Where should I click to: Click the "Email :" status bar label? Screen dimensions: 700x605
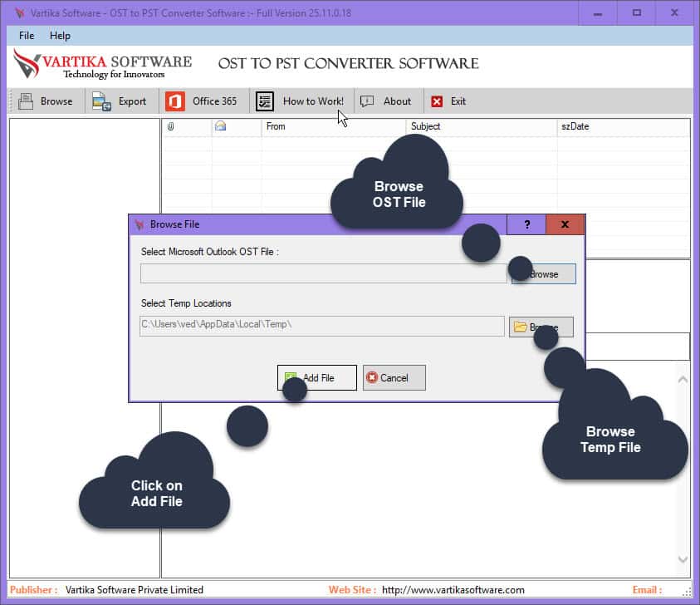coord(648,590)
